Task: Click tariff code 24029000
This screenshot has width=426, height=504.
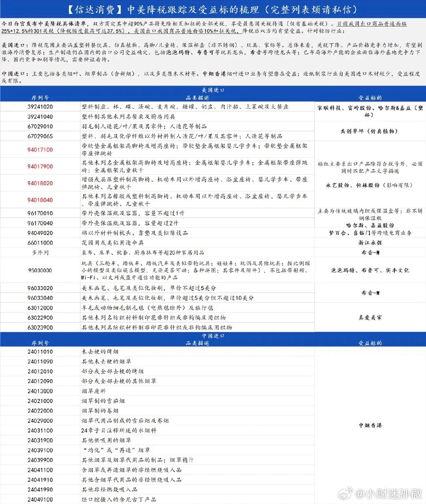Action: pos(40,421)
